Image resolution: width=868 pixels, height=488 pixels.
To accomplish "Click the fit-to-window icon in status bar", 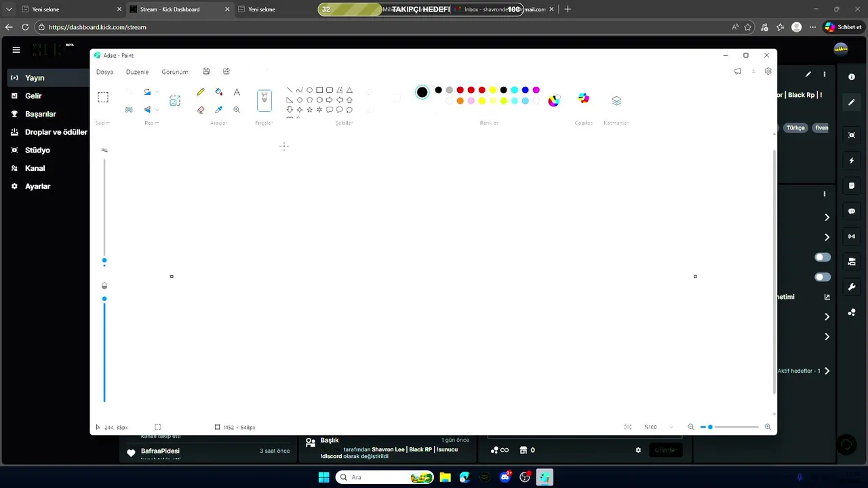I will 628,427.
